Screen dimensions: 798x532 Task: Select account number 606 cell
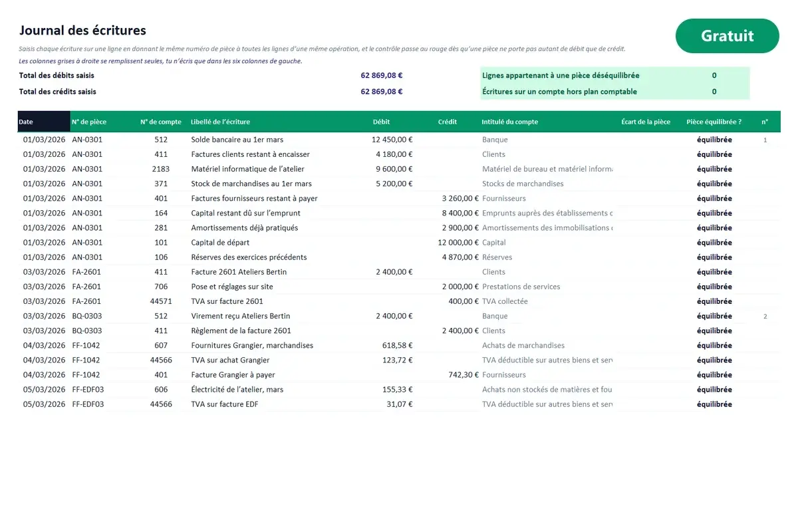[161, 388]
